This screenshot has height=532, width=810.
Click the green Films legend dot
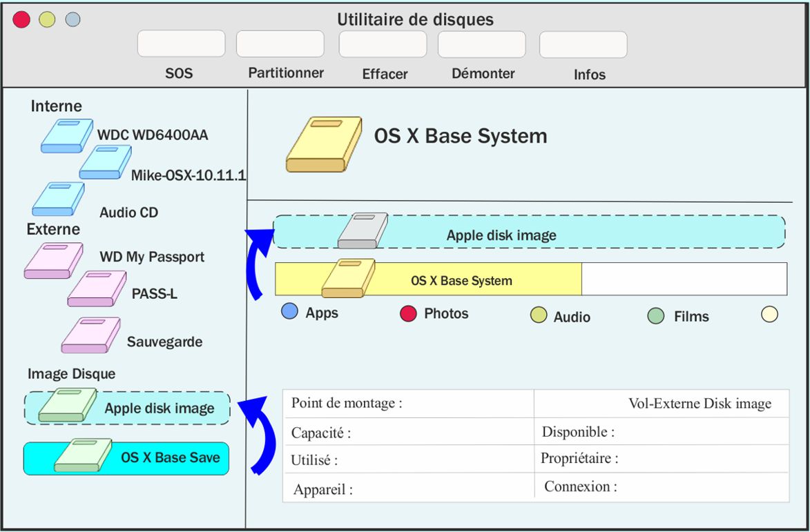(655, 316)
